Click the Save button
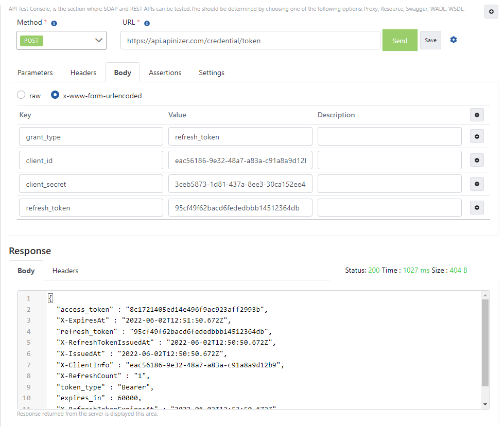The width and height of the screenshot is (504, 427). tap(430, 40)
